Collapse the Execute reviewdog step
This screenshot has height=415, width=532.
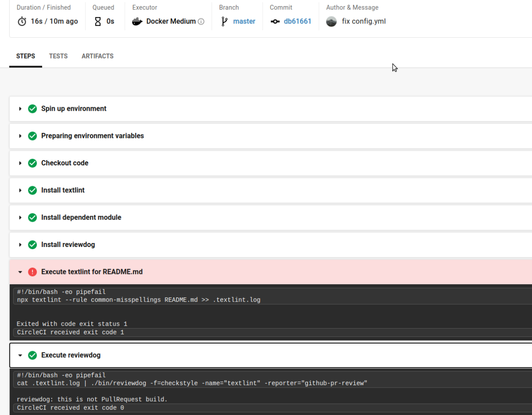click(20, 355)
